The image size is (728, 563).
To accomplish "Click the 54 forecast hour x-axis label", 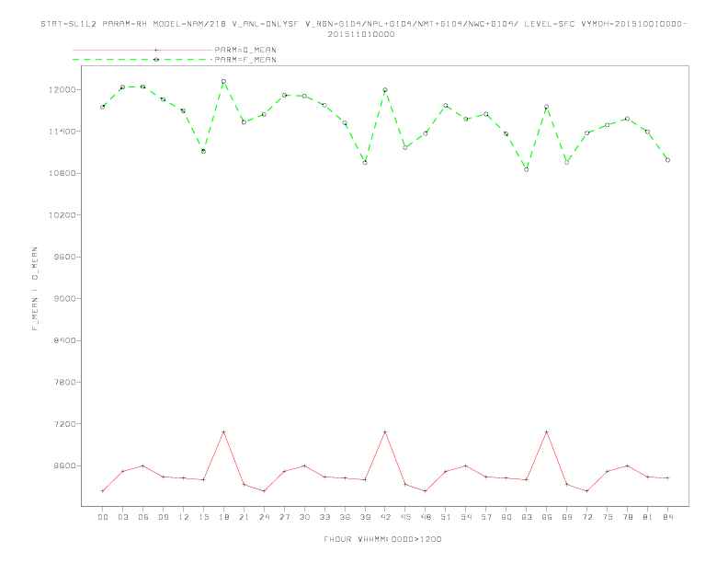I will 466,517.
